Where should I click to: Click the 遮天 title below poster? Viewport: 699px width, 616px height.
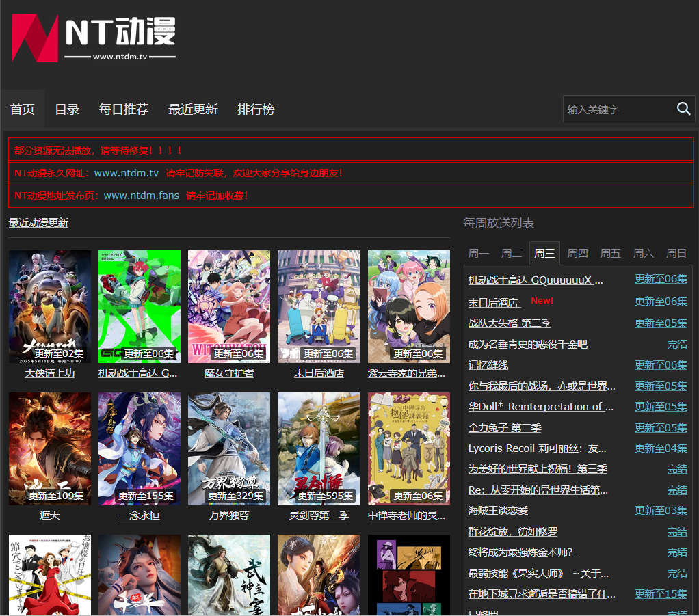(x=49, y=515)
